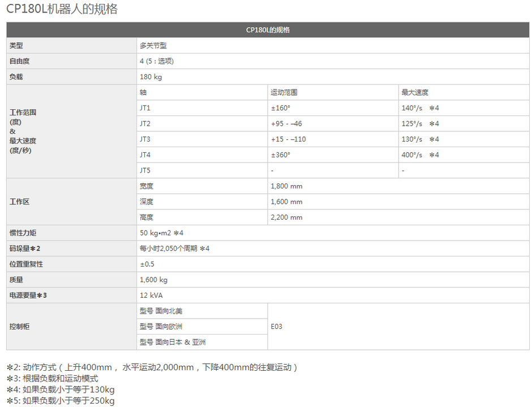532x407 pixels.
Task: Click the 12 kVA power requirement value
Action: tap(151, 295)
